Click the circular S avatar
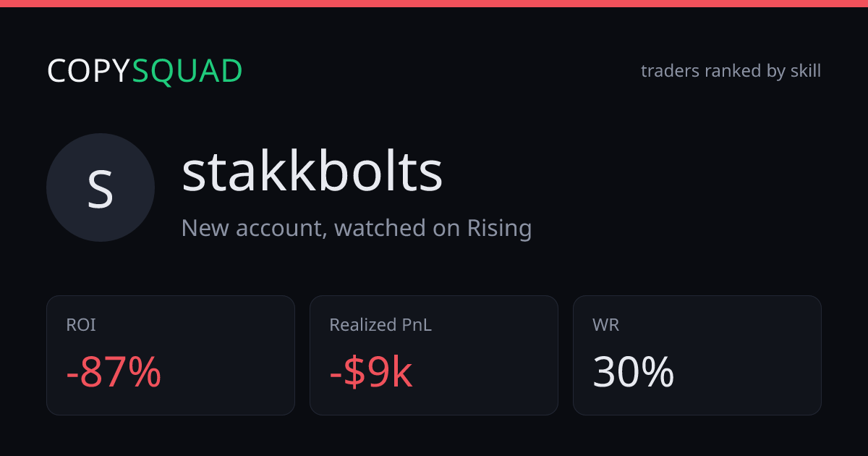 (x=101, y=187)
